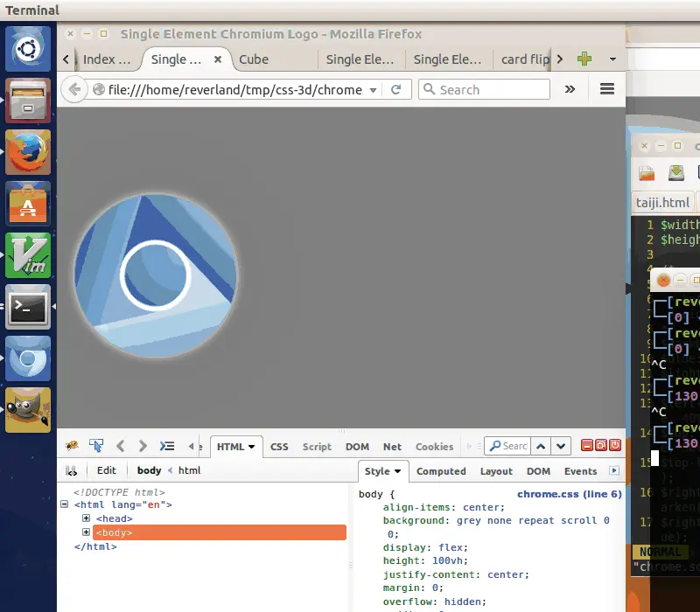
Task: Click 'justify-content: center;' style line
Action: coord(456,574)
